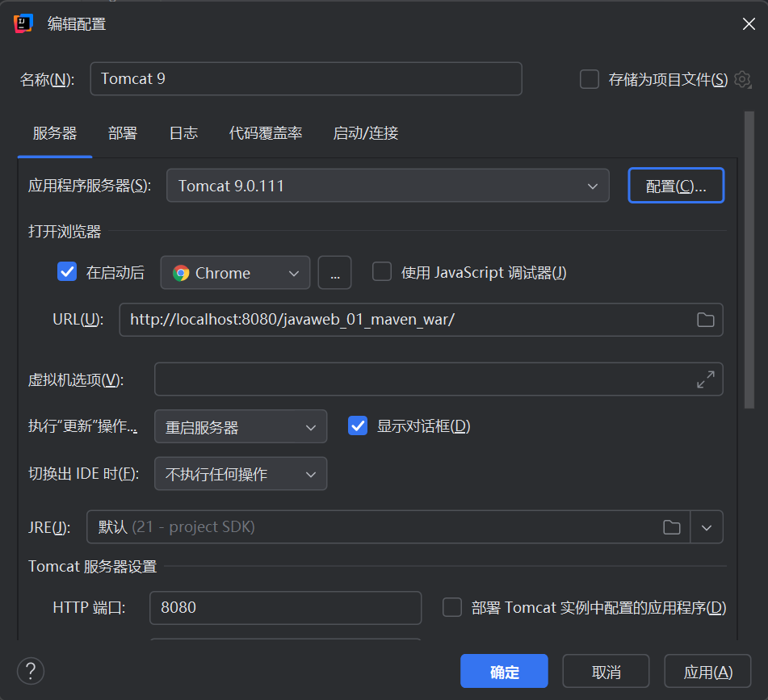Open the 代码覆盖率 tab
768x700 pixels.
click(266, 133)
